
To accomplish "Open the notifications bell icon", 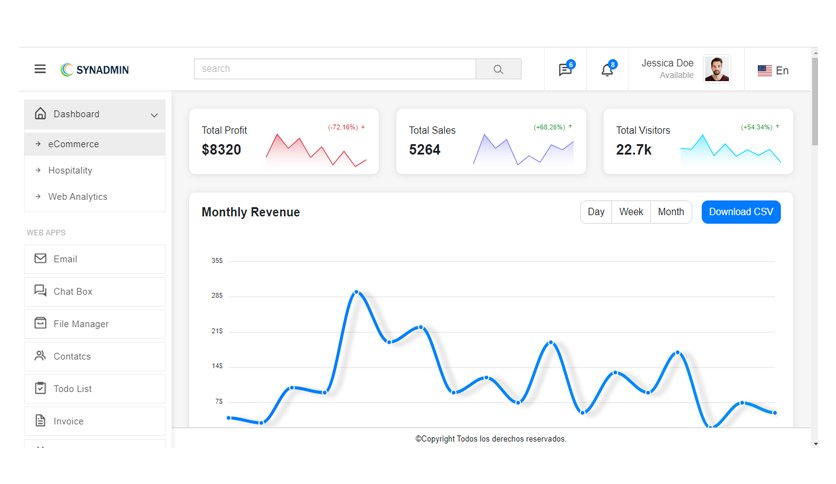I will (x=607, y=69).
